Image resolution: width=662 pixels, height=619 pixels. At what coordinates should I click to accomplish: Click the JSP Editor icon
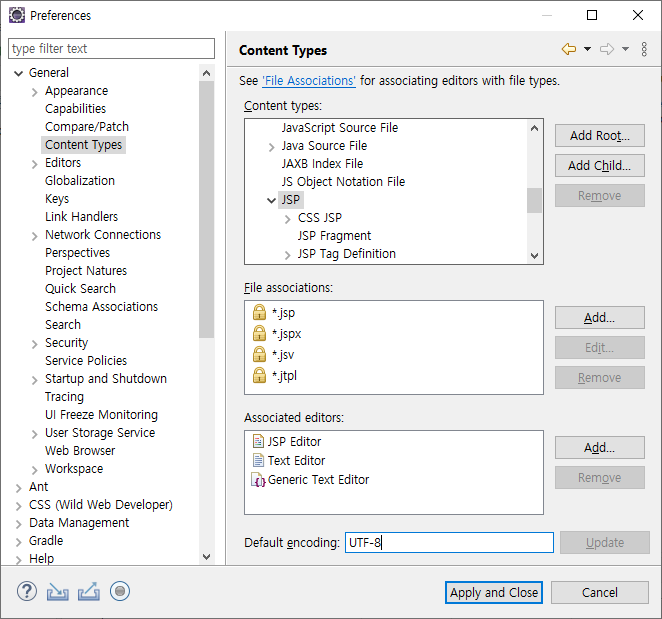(x=258, y=441)
